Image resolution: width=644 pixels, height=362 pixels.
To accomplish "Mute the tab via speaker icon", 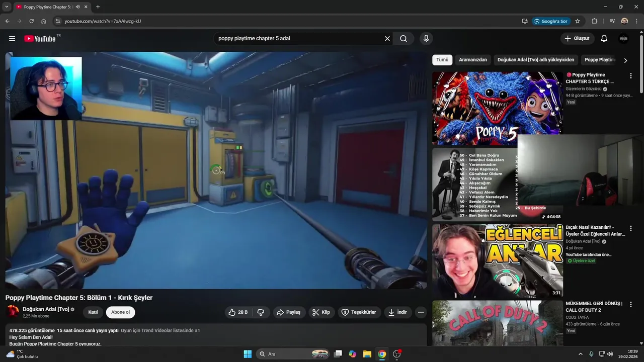I will pos(77,7).
